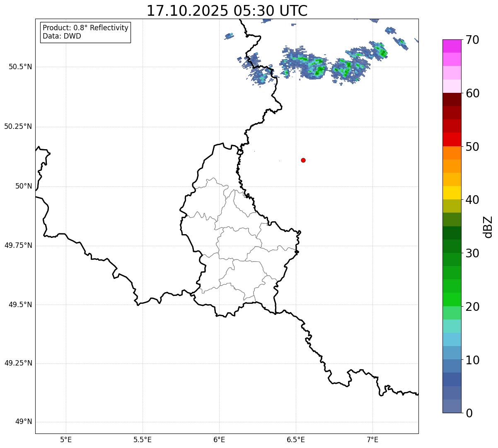Click the colorbar tick value 10
Viewport: 498px width, 448px height.
pos(472,360)
